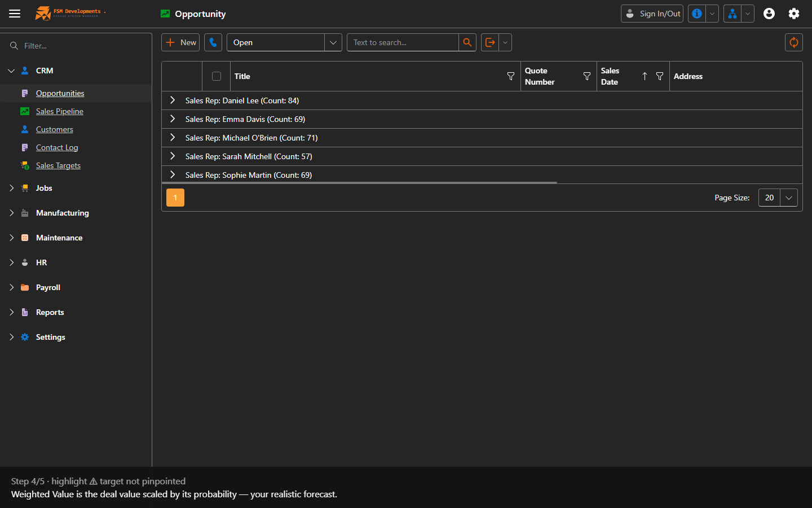Expand Sales Rep Daniel Lee group

(x=173, y=100)
